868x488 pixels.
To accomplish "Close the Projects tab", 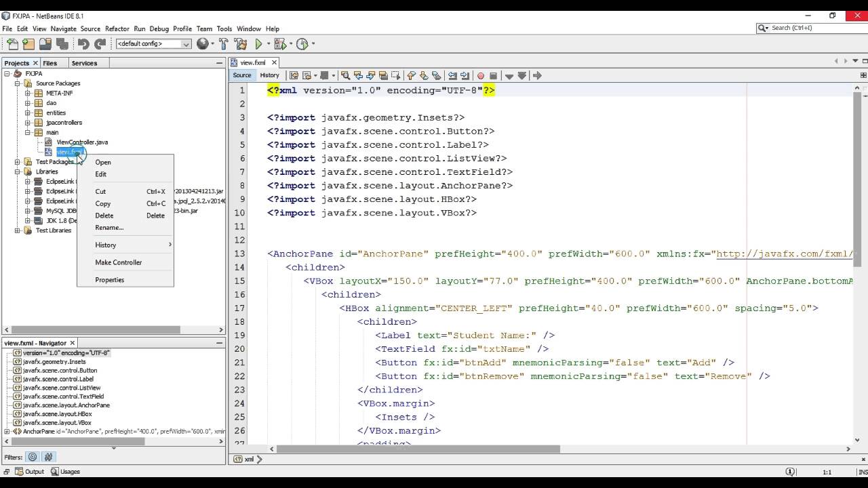I will coord(35,63).
